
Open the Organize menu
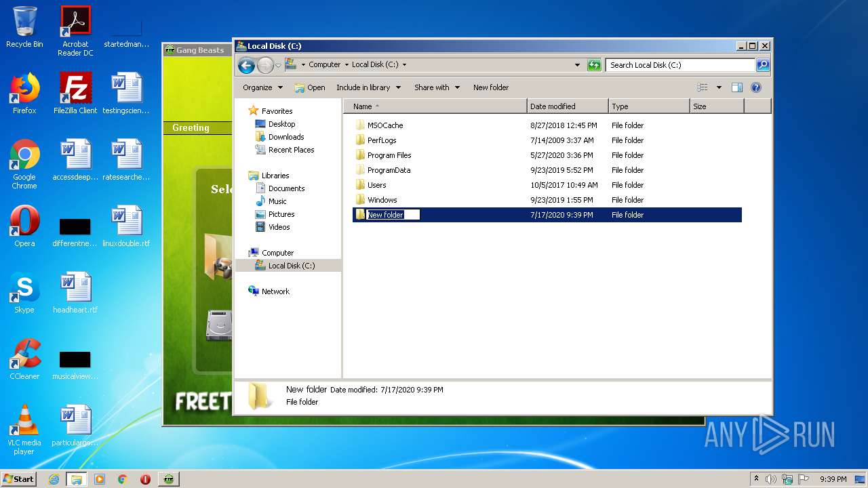tap(262, 87)
